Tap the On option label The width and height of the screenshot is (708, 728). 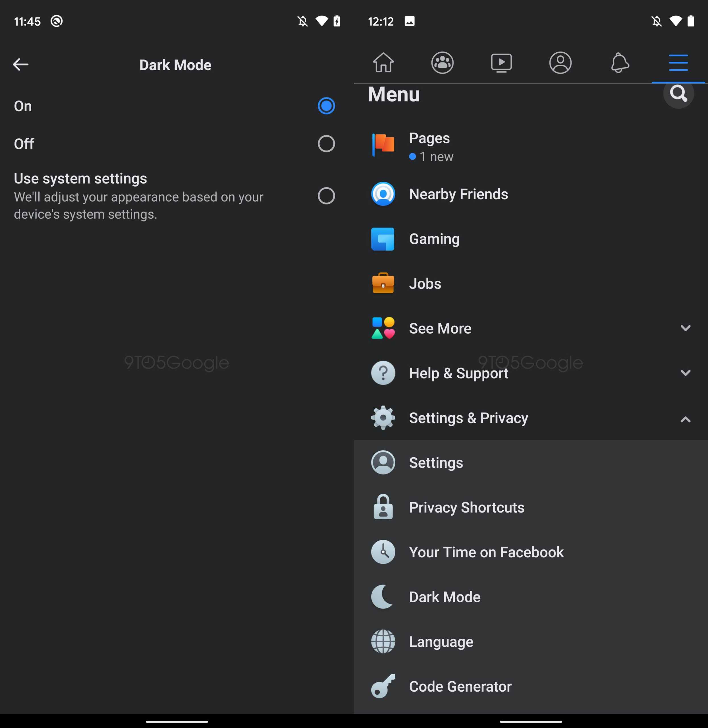23,106
